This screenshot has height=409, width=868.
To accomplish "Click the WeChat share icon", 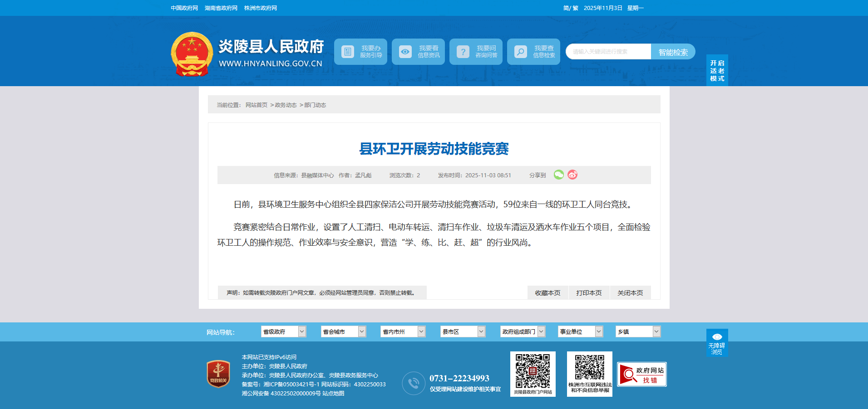I will pos(558,175).
